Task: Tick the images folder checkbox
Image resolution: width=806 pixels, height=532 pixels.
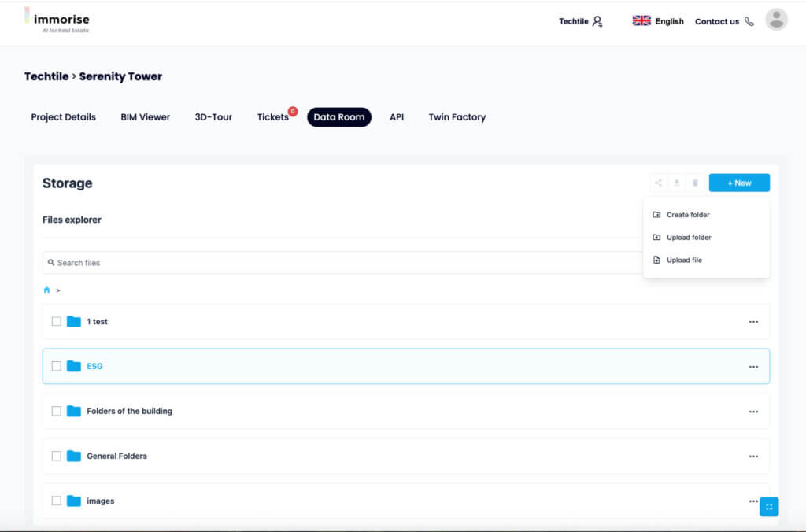Action: click(x=56, y=501)
